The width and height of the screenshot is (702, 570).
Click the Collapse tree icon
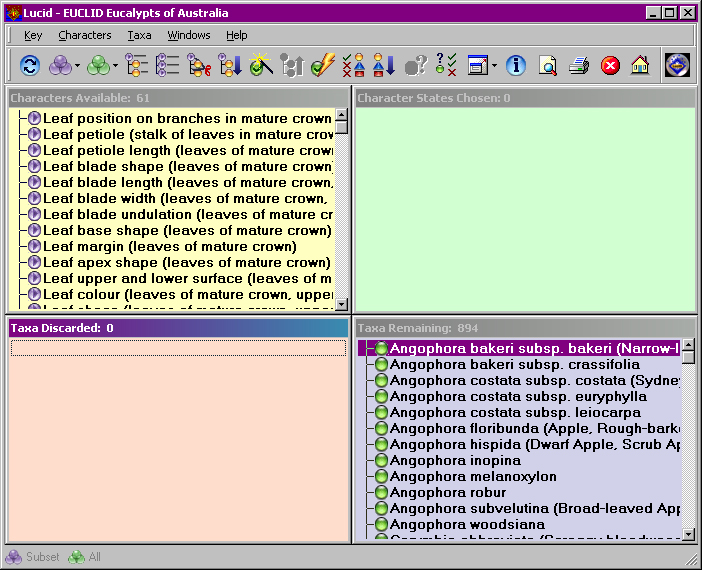click(x=168, y=65)
